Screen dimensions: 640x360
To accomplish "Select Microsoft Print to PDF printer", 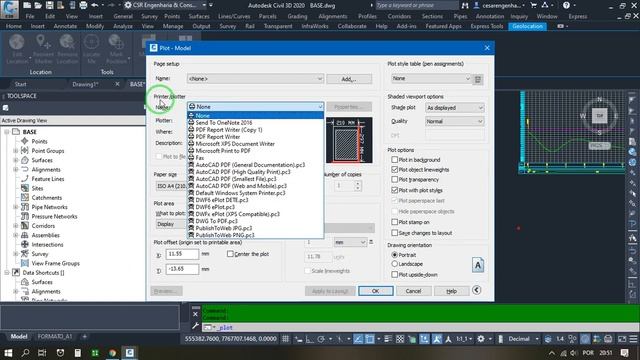I will 223,151.
